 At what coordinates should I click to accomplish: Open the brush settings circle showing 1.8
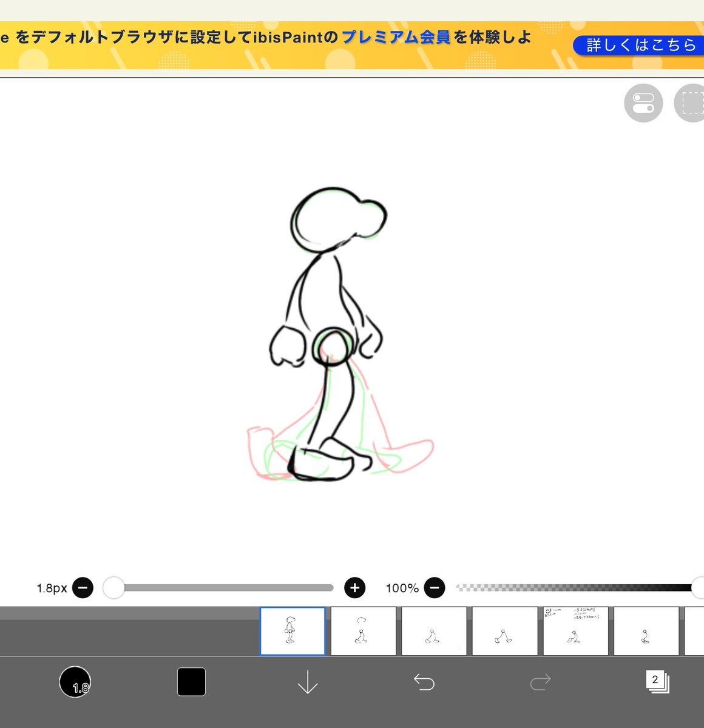coord(75,682)
